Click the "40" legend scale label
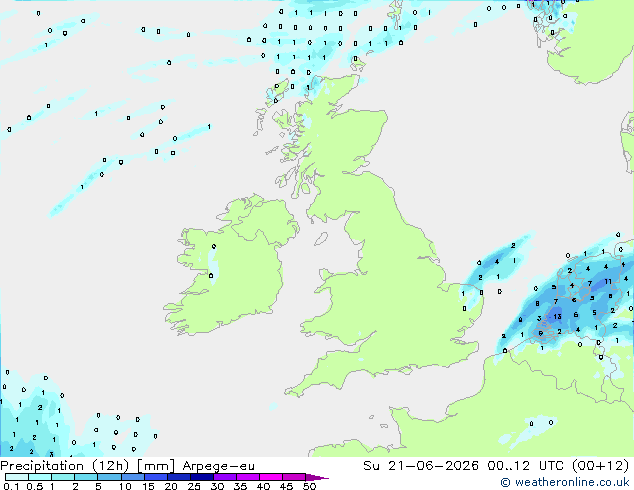The width and height of the screenshot is (634, 490). (263, 486)
